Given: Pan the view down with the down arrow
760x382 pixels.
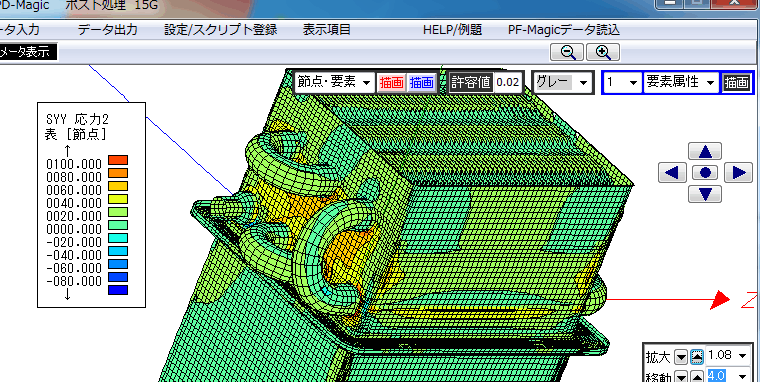Looking at the screenshot, I should 705,194.
